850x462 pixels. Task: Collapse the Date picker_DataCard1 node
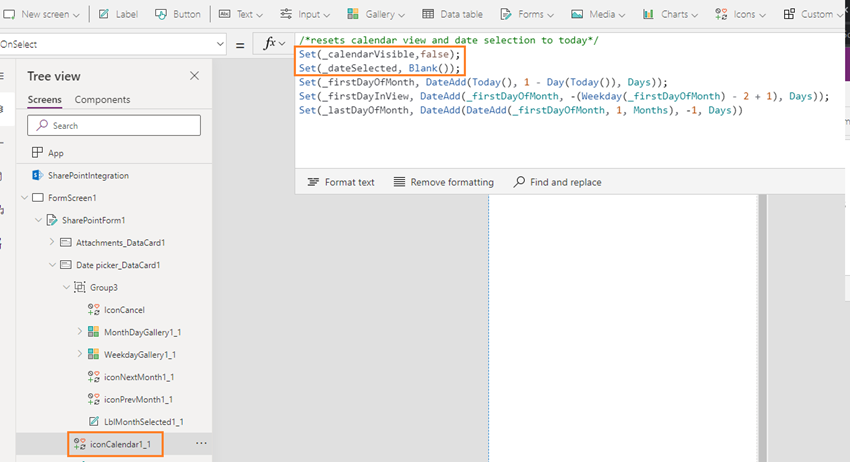[52, 265]
